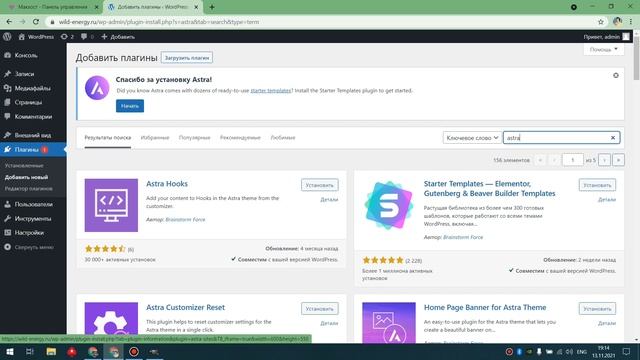Click the current page number field
Image resolution: width=640 pixels, height=360 pixels.
tap(572, 160)
